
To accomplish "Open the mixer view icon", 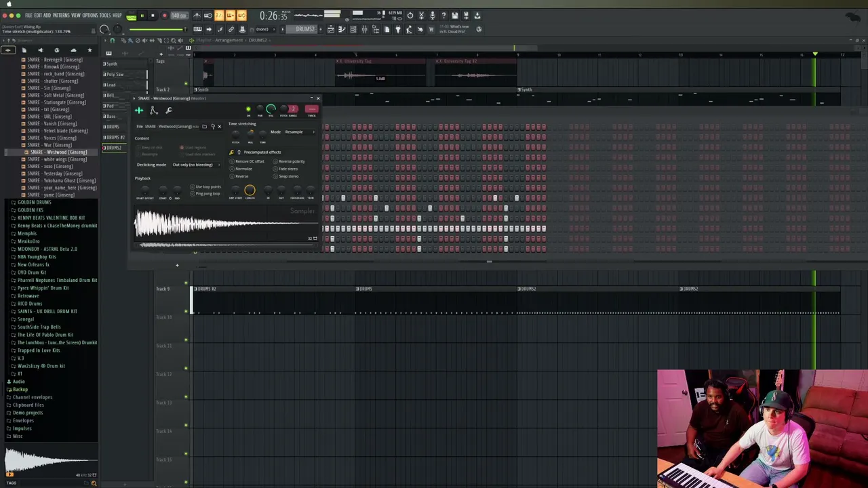I will pyautogui.click(x=364, y=29).
